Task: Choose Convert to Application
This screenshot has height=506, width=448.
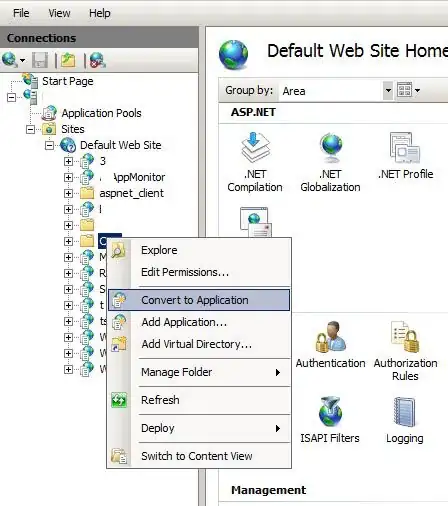Action: pos(199,300)
